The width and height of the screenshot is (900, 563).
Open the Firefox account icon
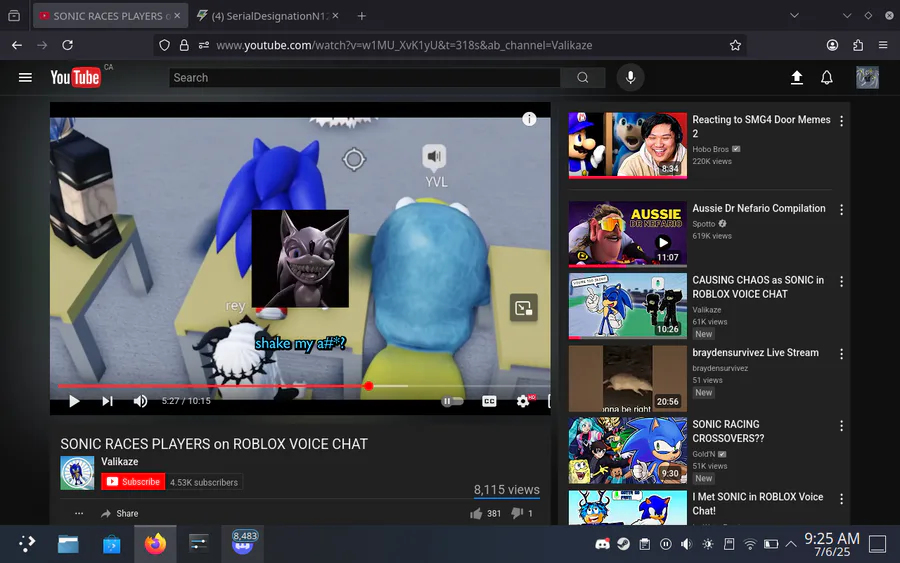[x=832, y=45]
